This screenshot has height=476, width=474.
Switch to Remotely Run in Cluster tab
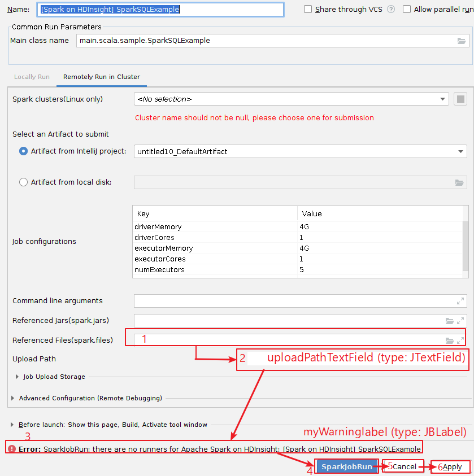coord(102,77)
